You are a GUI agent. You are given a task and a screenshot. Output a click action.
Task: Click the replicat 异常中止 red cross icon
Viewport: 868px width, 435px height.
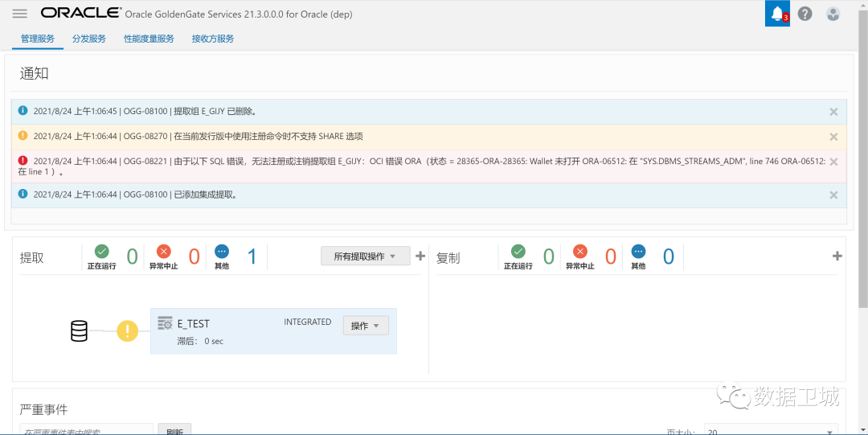pyautogui.click(x=580, y=252)
